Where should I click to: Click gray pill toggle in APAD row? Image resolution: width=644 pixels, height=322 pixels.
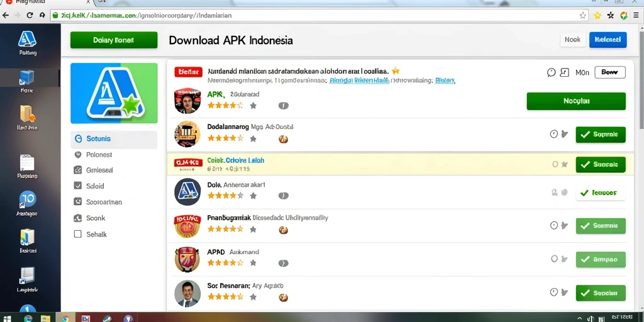[284, 263]
